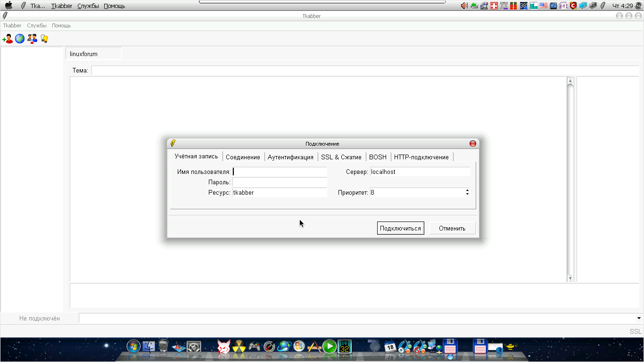This screenshot has height=362, width=644.
Task: Close the Подключение dialog with red button
Action: (x=473, y=144)
